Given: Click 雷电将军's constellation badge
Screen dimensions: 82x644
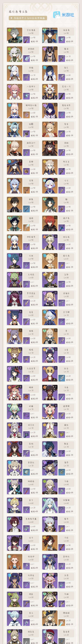Looking at the screenshot, I should pos(56,105).
